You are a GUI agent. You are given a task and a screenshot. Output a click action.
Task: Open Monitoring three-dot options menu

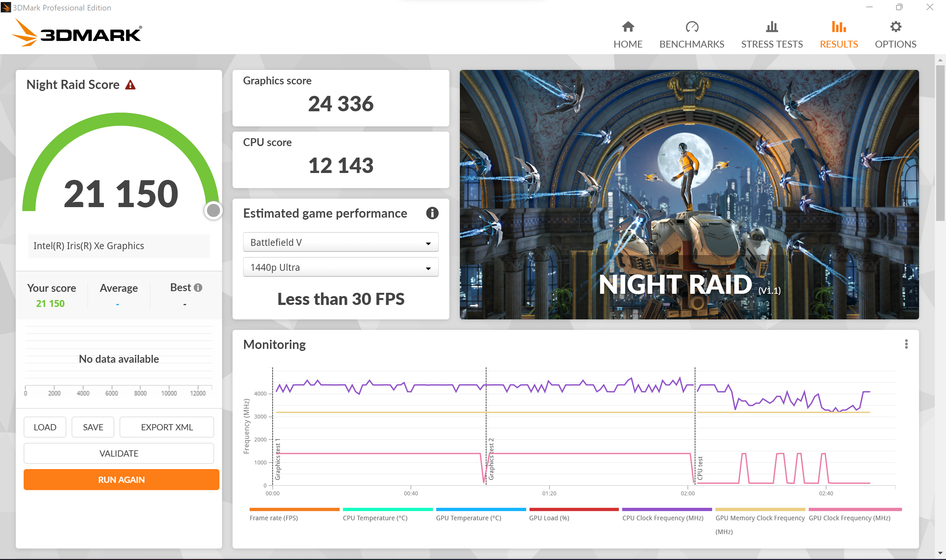906,344
